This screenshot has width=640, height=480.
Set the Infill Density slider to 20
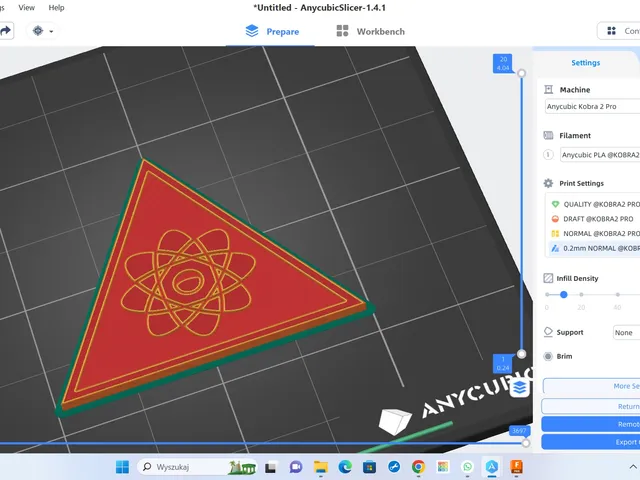[x=581, y=294]
